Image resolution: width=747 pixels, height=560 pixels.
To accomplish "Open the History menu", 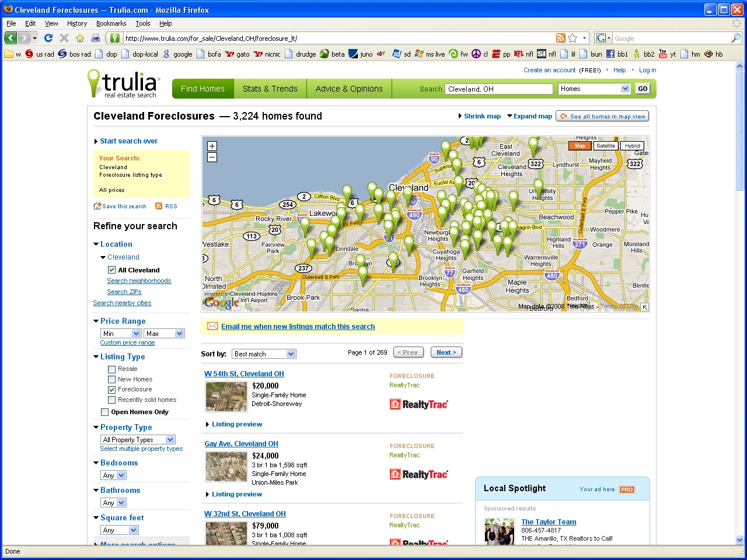I will [77, 23].
